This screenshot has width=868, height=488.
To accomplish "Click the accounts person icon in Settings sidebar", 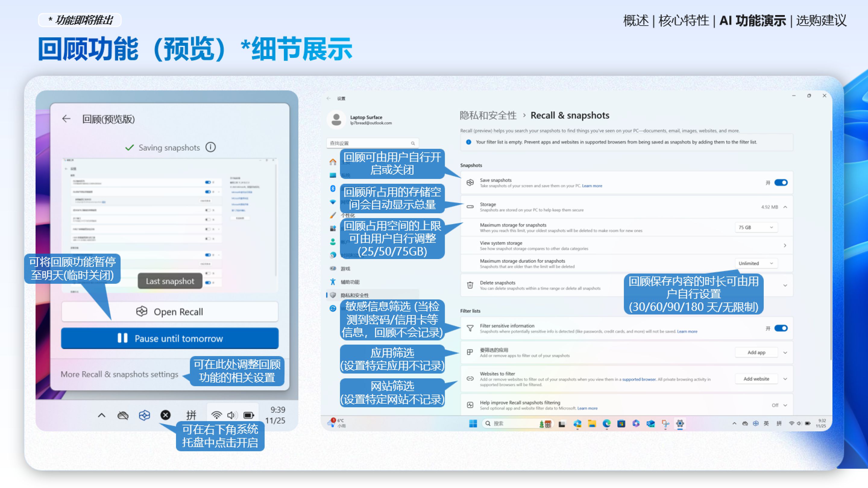I will pyautogui.click(x=333, y=242).
